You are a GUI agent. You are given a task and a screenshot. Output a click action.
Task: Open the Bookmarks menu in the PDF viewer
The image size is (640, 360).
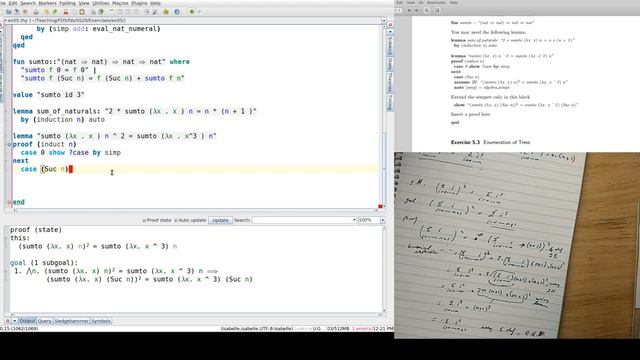point(436,3)
